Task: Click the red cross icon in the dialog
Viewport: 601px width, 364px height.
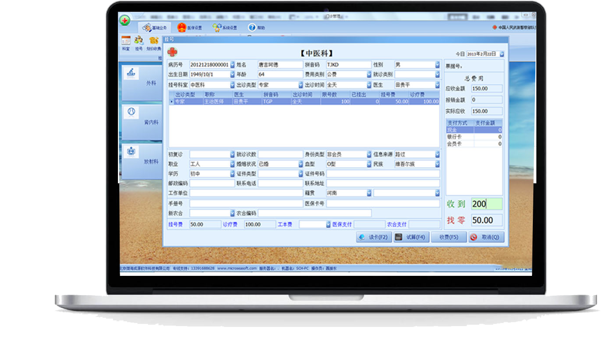Action: [173, 52]
